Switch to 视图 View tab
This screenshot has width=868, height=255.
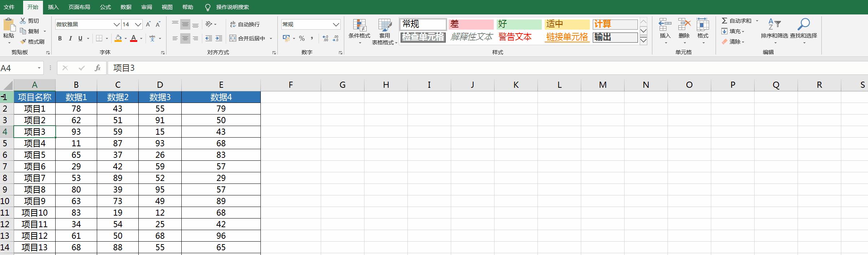(x=167, y=7)
